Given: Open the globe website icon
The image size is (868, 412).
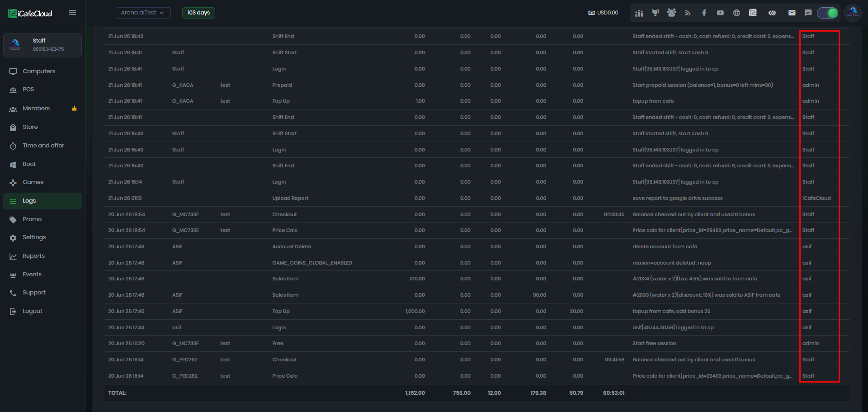Looking at the screenshot, I should click(x=736, y=13).
